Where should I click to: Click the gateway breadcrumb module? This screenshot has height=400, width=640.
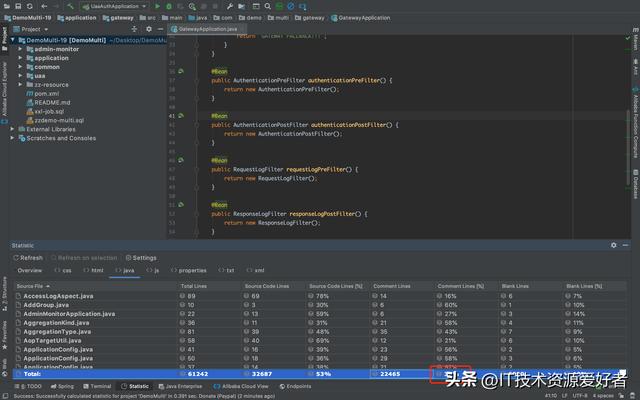tap(118, 18)
